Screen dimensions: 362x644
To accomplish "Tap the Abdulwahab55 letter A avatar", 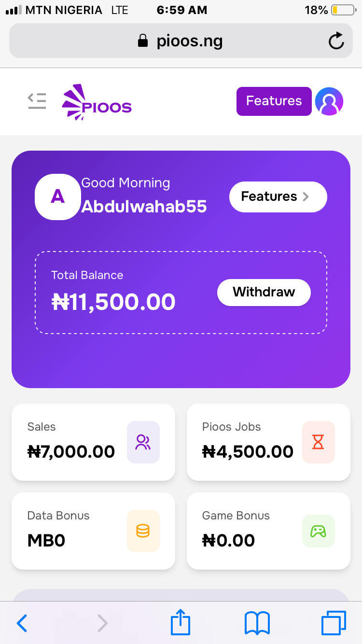I will pyautogui.click(x=57, y=196).
